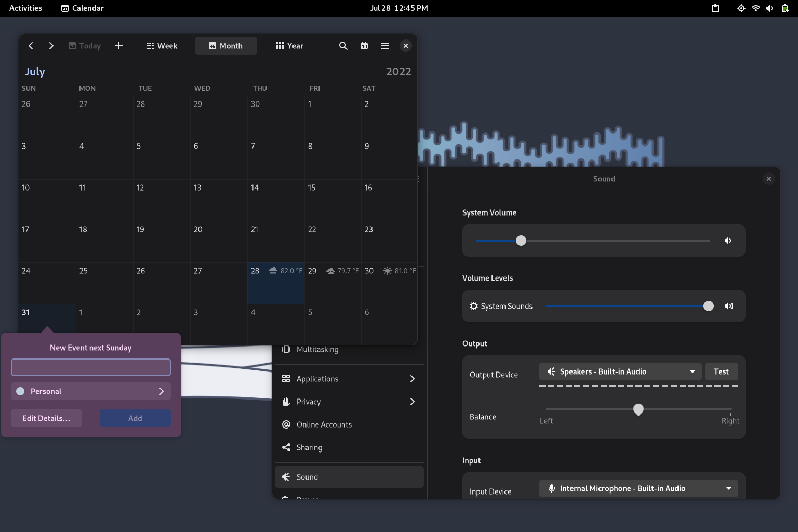Mute System Sounds speaker icon
The image size is (798, 532).
click(x=729, y=306)
